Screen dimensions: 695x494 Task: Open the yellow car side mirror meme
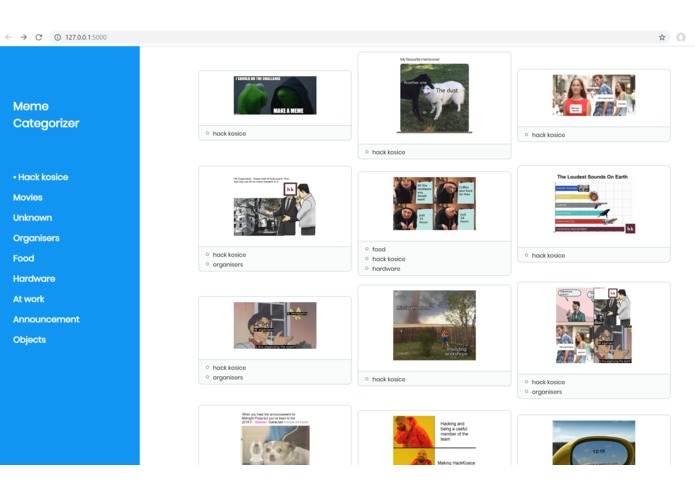[x=594, y=443]
